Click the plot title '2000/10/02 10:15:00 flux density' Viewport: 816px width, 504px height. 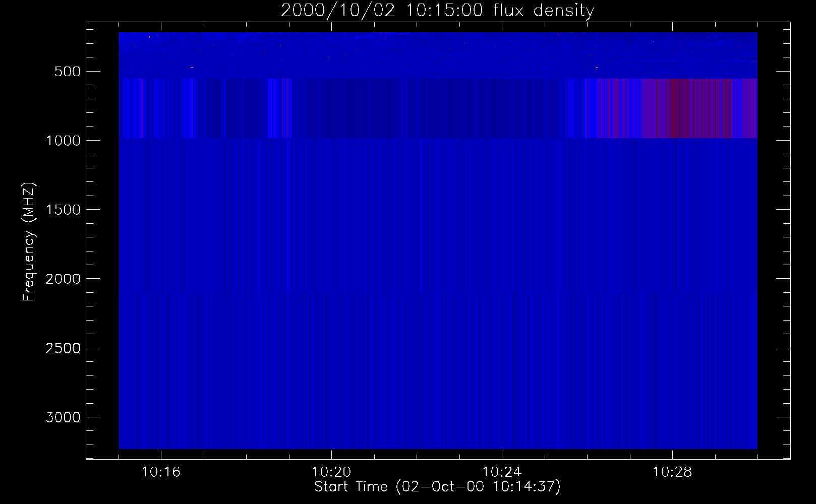[x=437, y=10]
